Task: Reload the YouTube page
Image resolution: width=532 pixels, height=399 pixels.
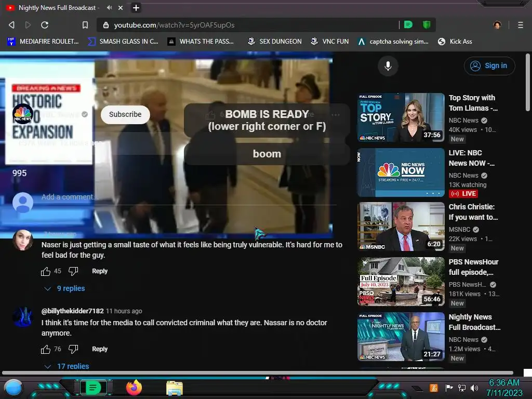Action: point(45,25)
